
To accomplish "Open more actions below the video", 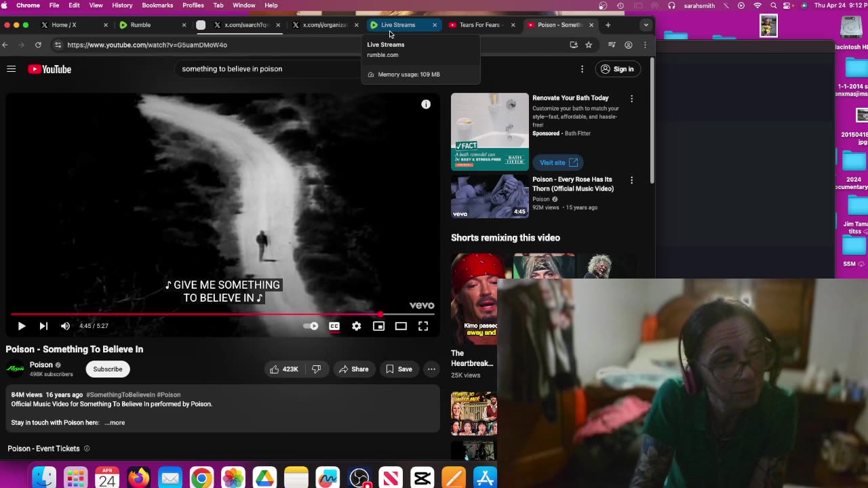I will [x=431, y=369].
